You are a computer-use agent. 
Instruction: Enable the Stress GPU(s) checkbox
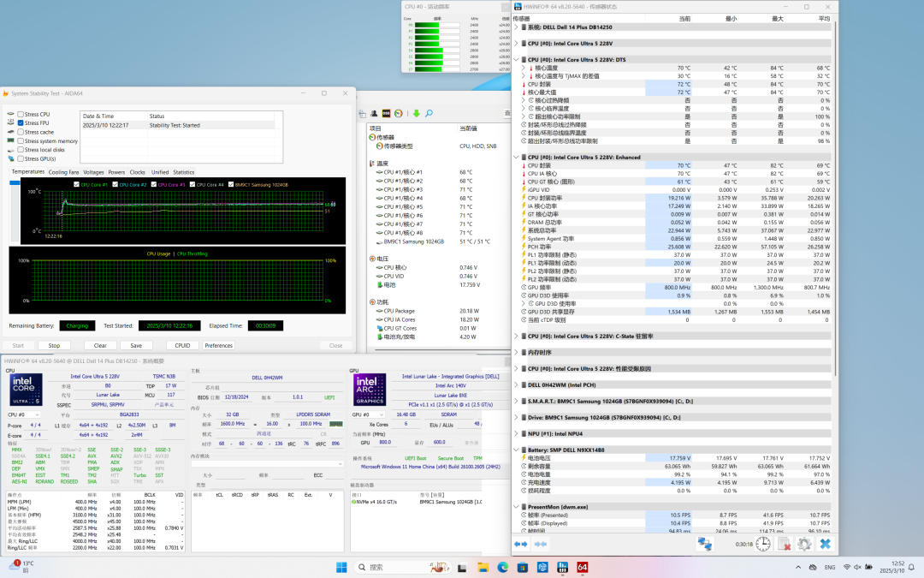tap(21, 158)
